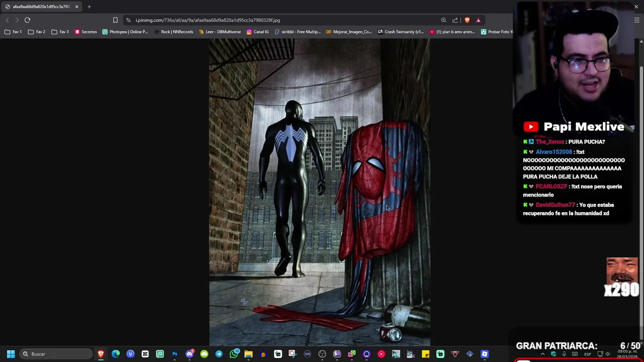The width and height of the screenshot is (644, 362).
Task: Open the Fav 1 bookmark folder
Action: 14,32
